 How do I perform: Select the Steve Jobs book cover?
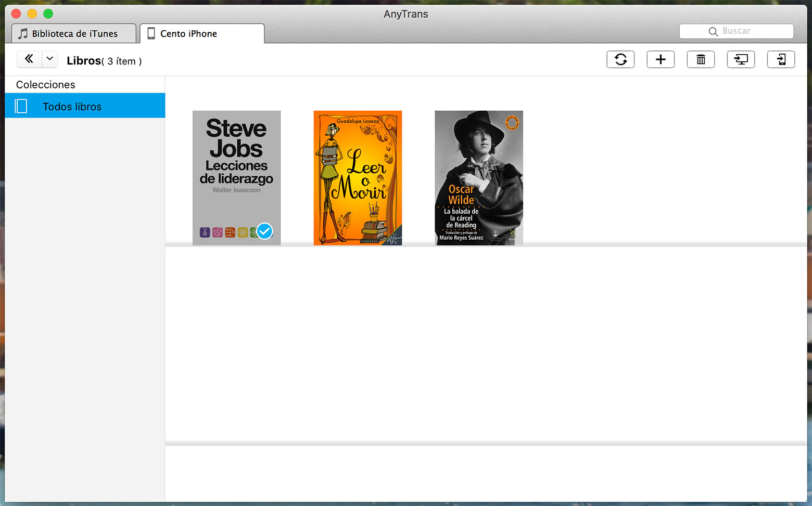pyautogui.click(x=236, y=178)
